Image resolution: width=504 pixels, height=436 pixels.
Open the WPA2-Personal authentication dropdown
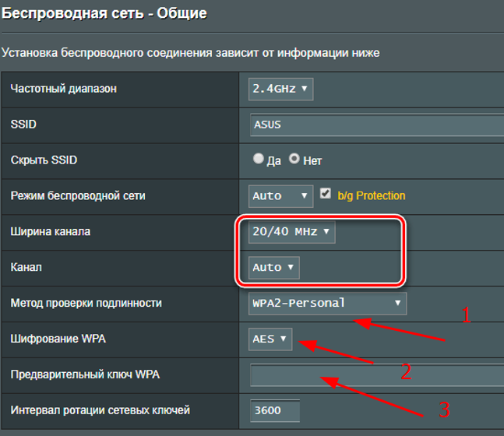[x=327, y=304]
